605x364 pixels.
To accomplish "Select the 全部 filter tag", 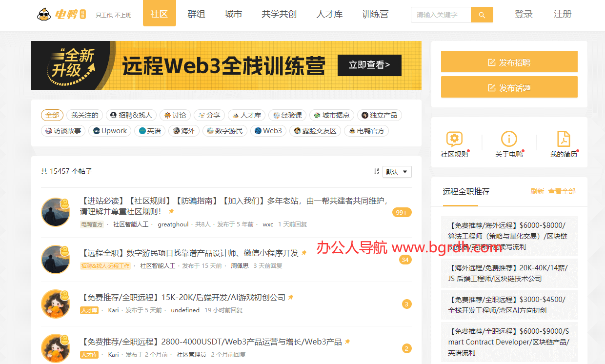I will click(x=52, y=115).
